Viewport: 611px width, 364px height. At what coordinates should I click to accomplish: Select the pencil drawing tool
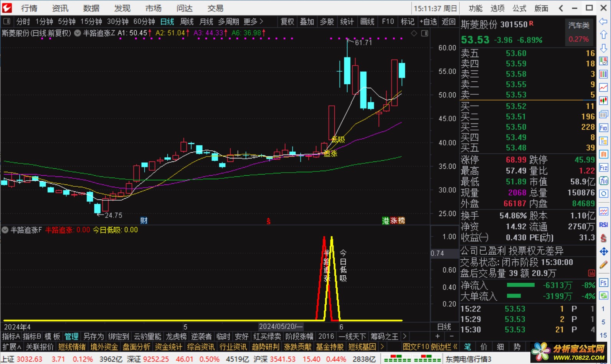coord(603,264)
